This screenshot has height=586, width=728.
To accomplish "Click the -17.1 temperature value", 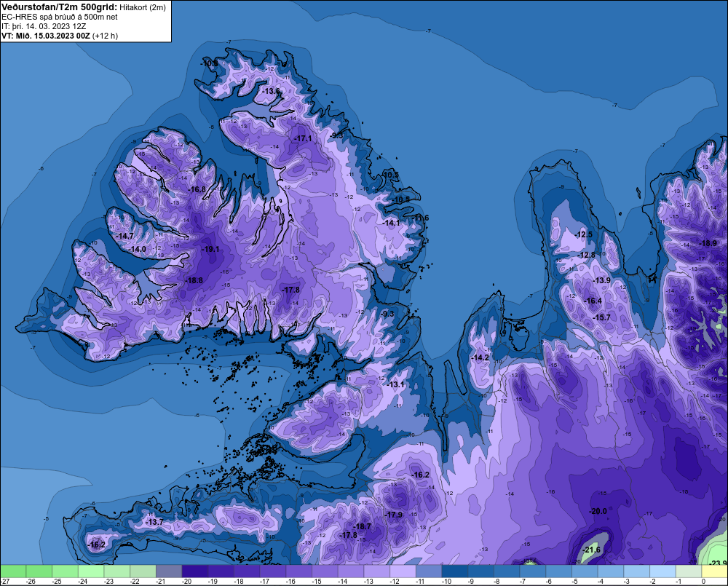I will click(303, 138).
